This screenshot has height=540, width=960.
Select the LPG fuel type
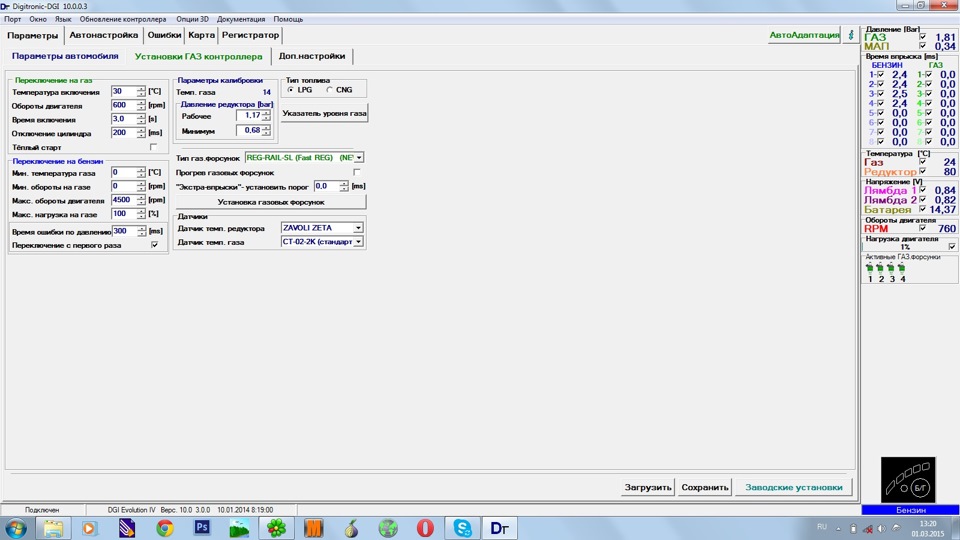pyautogui.click(x=291, y=89)
